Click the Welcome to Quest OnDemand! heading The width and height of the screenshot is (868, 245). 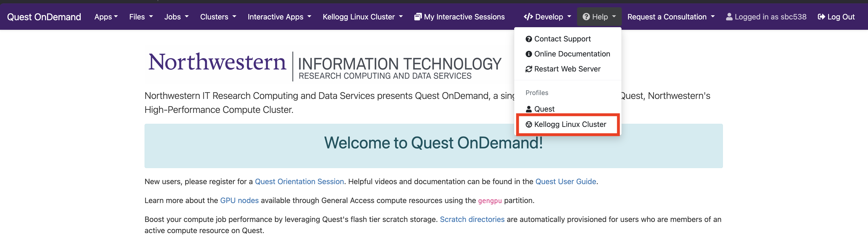tap(433, 143)
